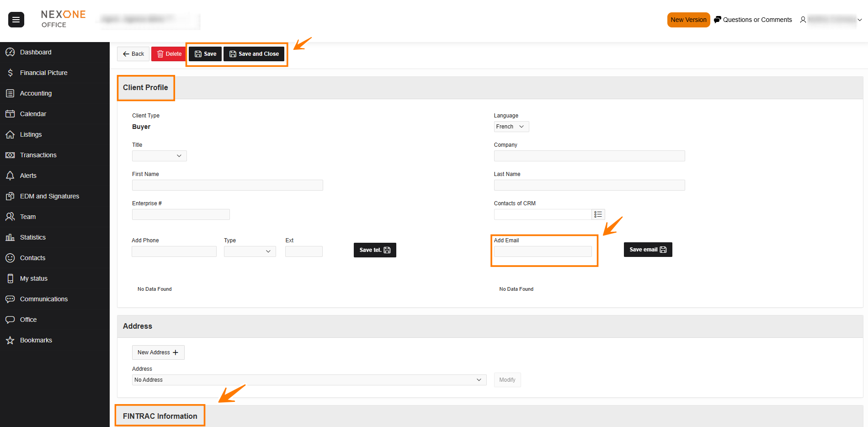
Task: Click the Financial Picture dollar icon
Action: point(10,73)
